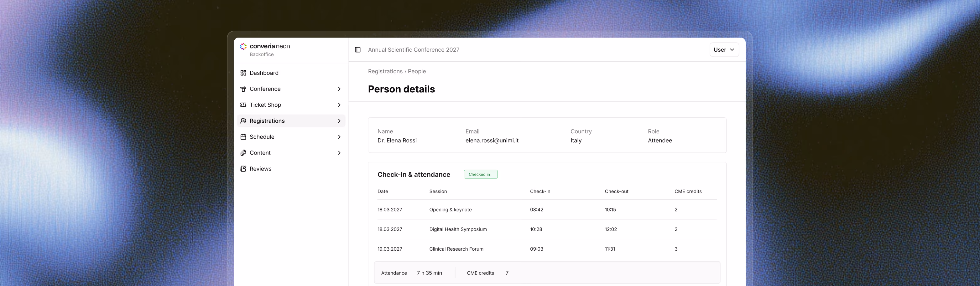Expand the Schedule chevron

[339, 137]
